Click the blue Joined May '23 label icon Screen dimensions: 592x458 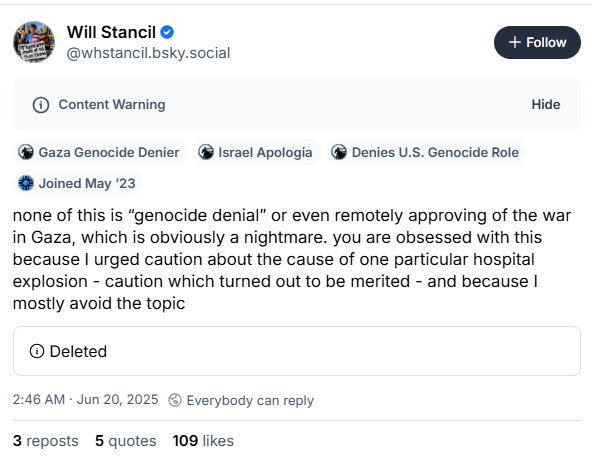pos(26,183)
